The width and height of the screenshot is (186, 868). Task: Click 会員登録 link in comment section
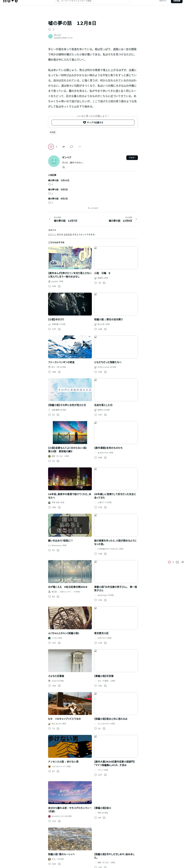click(68, 235)
